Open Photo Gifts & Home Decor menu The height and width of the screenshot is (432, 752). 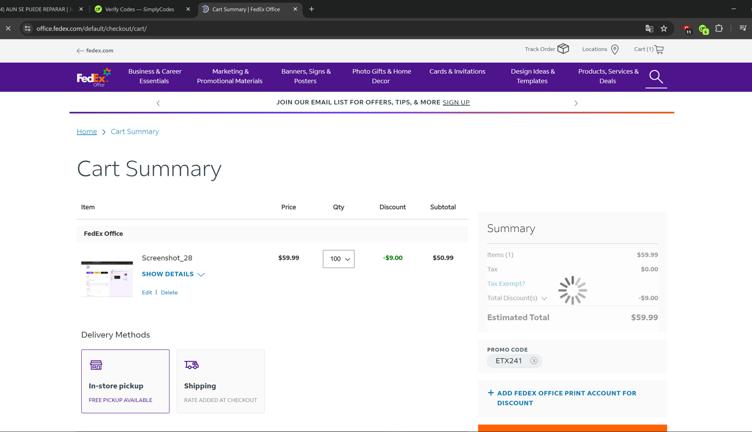click(x=381, y=76)
